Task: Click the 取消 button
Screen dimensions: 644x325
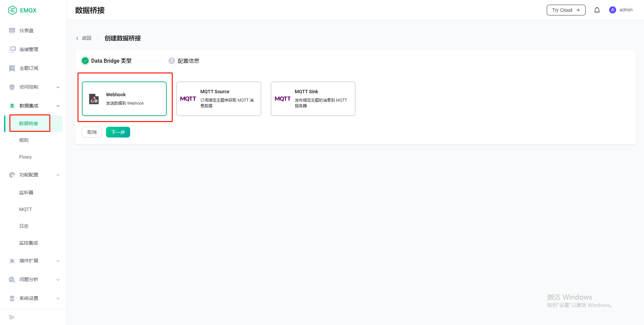Action: tap(92, 132)
